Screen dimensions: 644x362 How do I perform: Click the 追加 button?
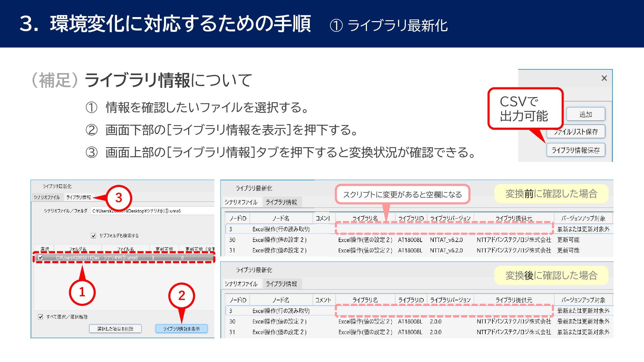coord(586,114)
